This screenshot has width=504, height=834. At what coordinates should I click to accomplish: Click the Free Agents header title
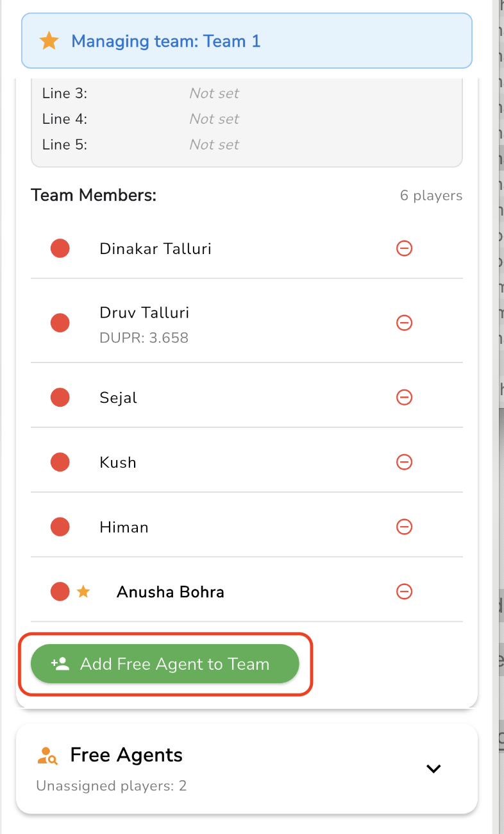tap(126, 755)
